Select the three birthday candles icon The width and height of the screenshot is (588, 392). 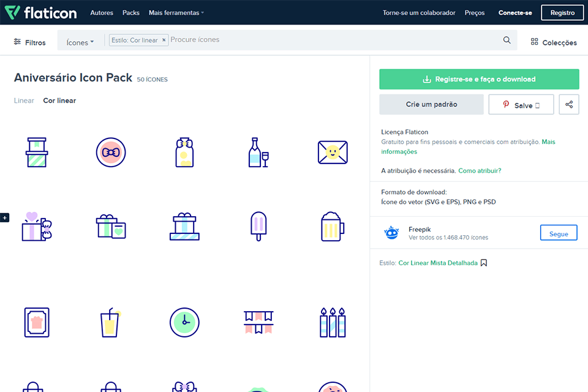pyautogui.click(x=333, y=322)
